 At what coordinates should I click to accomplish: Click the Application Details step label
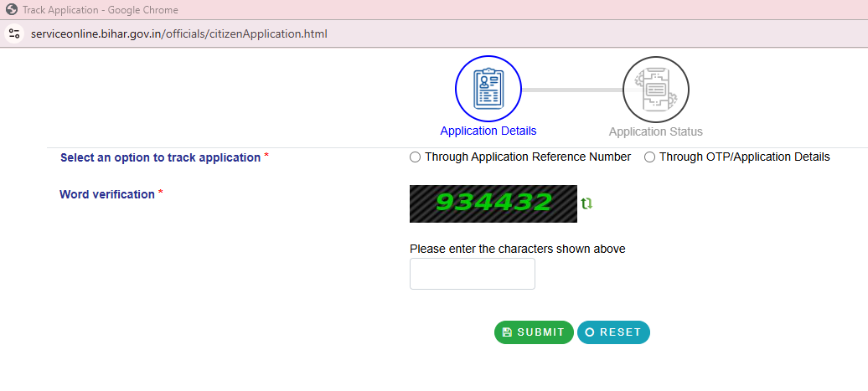[x=488, y=131]
